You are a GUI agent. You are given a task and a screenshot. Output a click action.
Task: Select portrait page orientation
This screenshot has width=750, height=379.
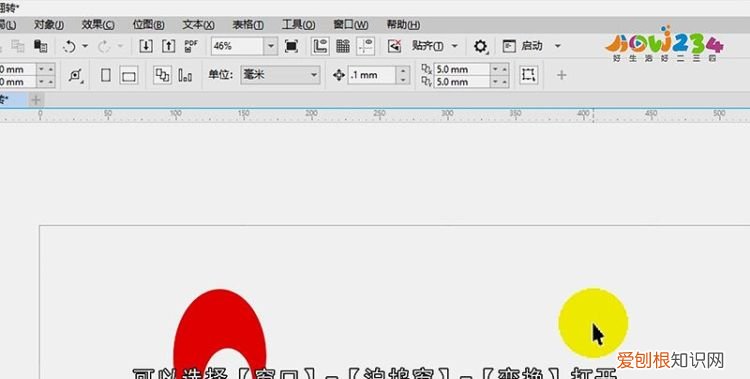pos(106,75)
